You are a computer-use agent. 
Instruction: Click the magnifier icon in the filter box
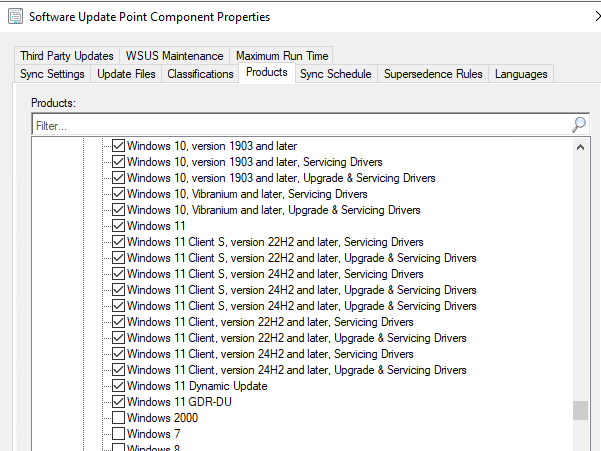pyautogui.click(x=579, y=125)
